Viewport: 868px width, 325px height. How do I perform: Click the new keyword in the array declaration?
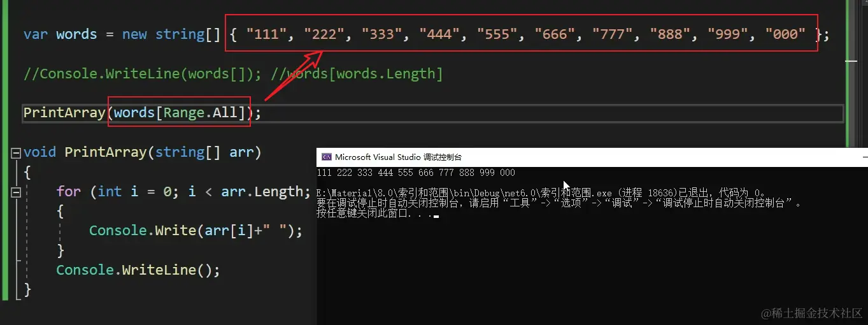(x=134, y=34)
